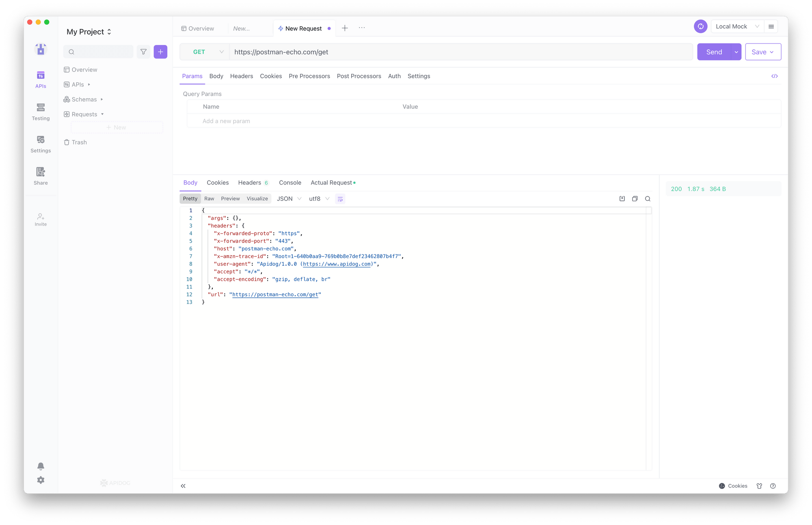Expand the Schemas tree item
Viewport: 812px width, 525px height.
tap(84, 99)
